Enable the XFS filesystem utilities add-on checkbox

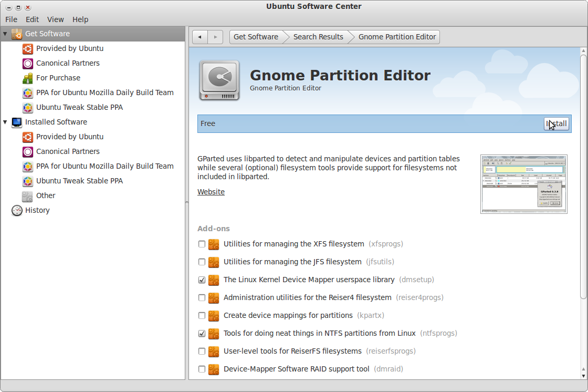tap(202, 244)
